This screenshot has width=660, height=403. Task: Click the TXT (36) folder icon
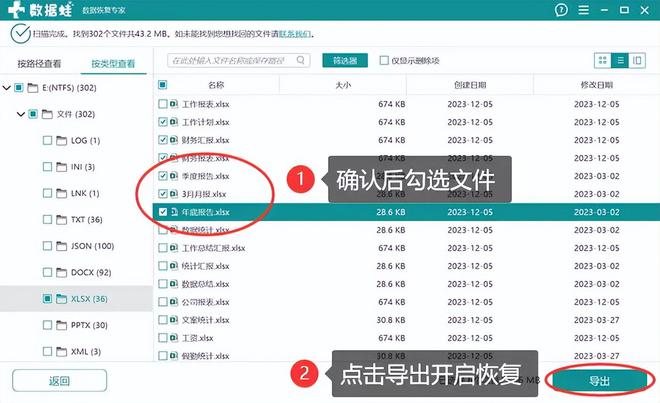pyautogui.click(x=61, y=220)
